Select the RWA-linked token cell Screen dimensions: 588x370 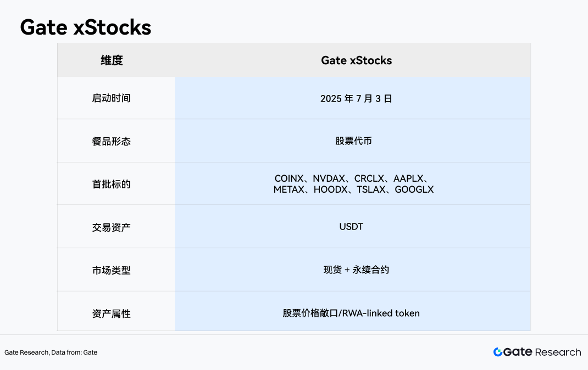tap(351, 313)
